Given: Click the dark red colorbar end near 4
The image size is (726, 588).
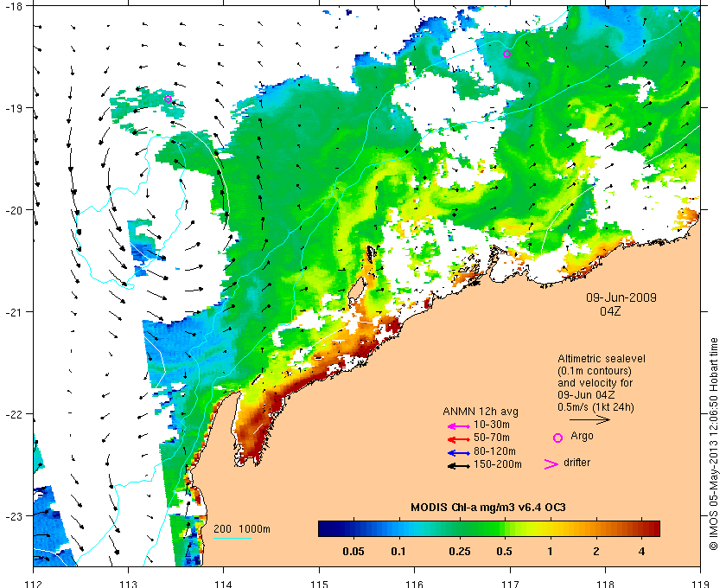Looking at the screenshot, I should click(653, 528).
